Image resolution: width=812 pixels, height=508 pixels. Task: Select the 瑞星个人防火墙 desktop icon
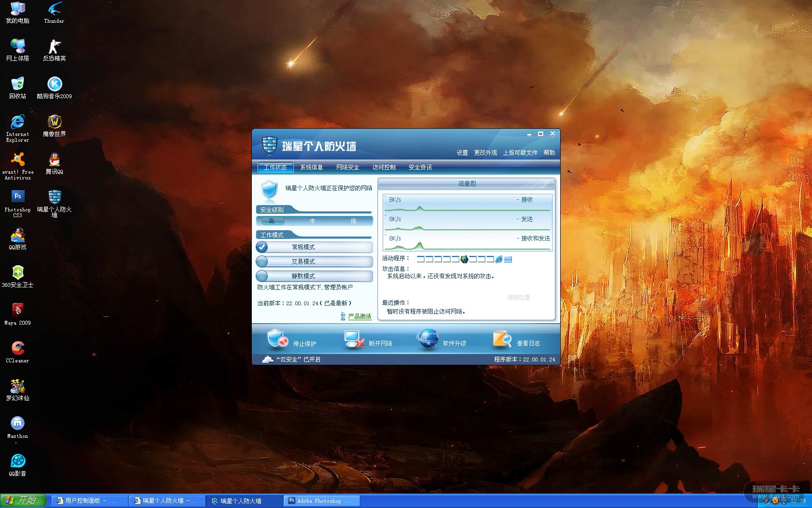(x=54, y=204)
